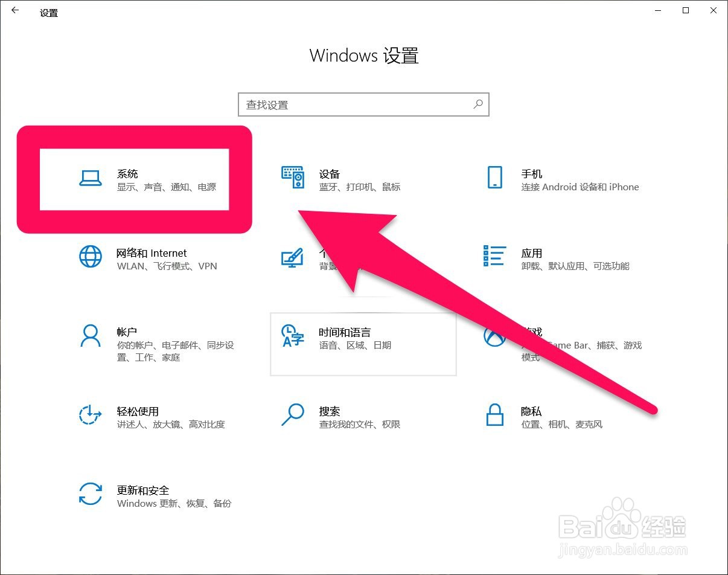The image size is (728, 575).
Task: Click the text 显示、声音、通知、电源
Action: pos(166,187)
